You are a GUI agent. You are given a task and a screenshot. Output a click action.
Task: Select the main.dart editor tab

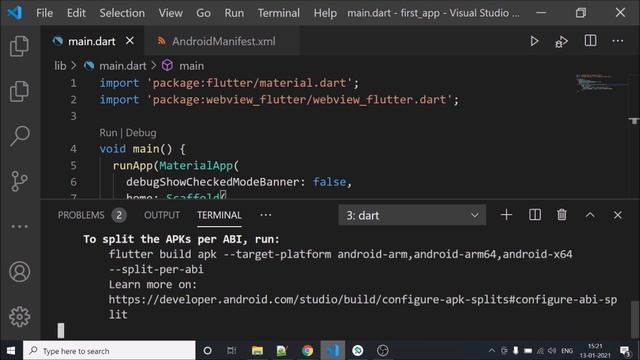(91, 41)
